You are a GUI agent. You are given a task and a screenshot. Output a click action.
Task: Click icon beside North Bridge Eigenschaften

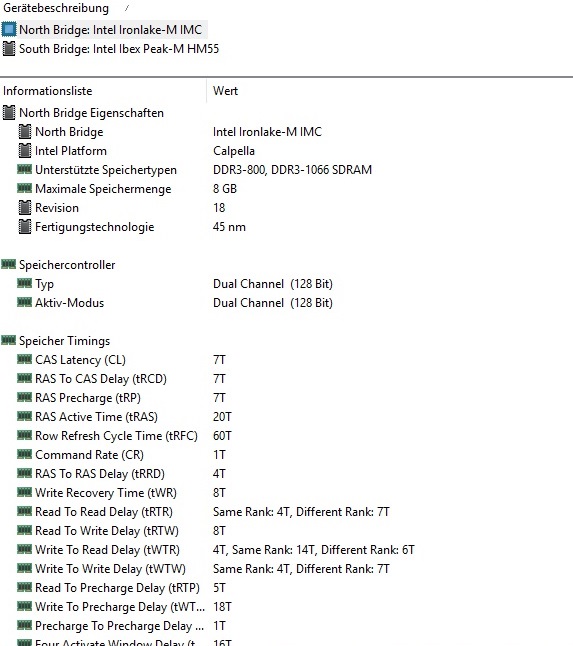9,113
